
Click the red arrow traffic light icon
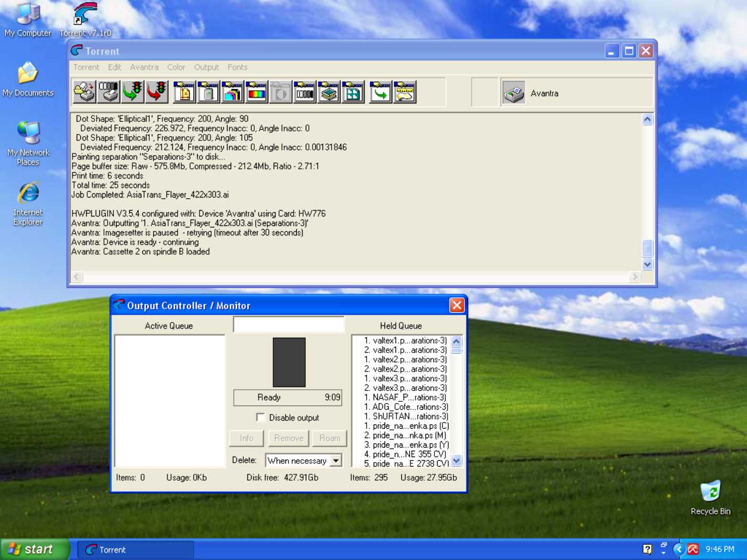pyautogui.click(x=157, y=92)
